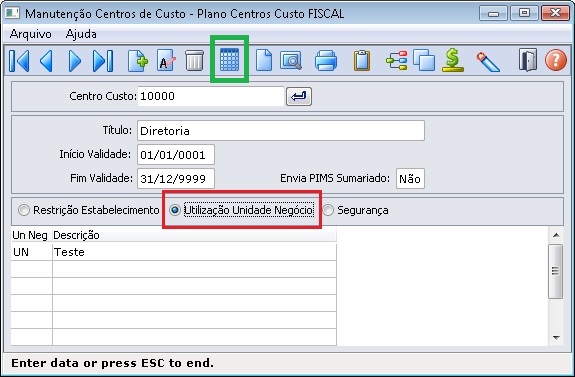Click the 'Descrição' column header
The width and height of the screenshot is (575, 377).
(194, 235)
